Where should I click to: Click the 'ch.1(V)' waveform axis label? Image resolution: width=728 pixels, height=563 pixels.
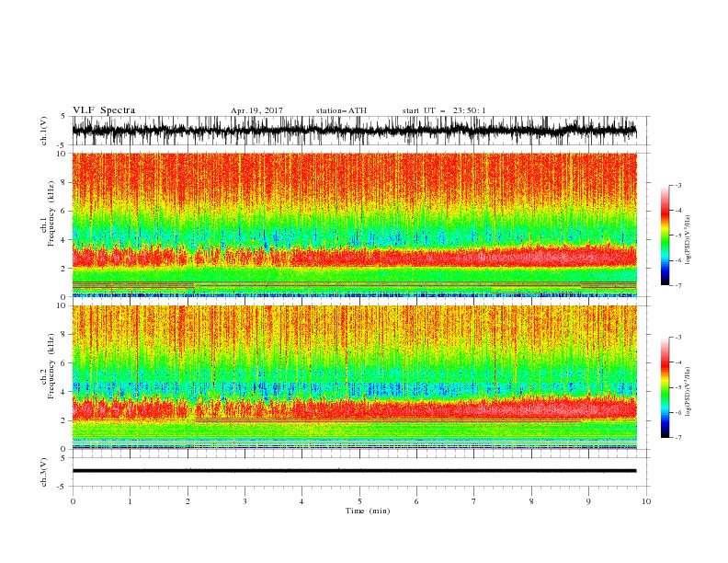pos(44,131)
